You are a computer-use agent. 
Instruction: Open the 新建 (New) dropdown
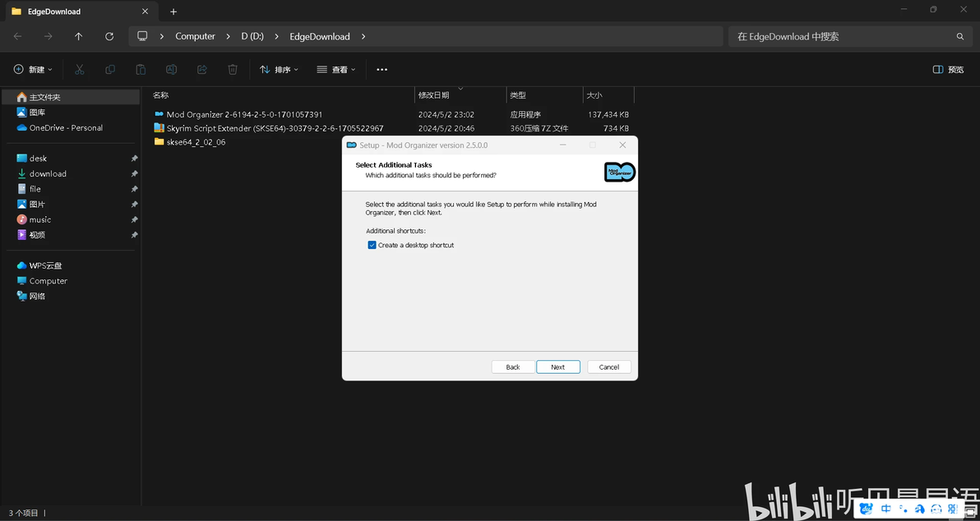click(x=33, y=69)
